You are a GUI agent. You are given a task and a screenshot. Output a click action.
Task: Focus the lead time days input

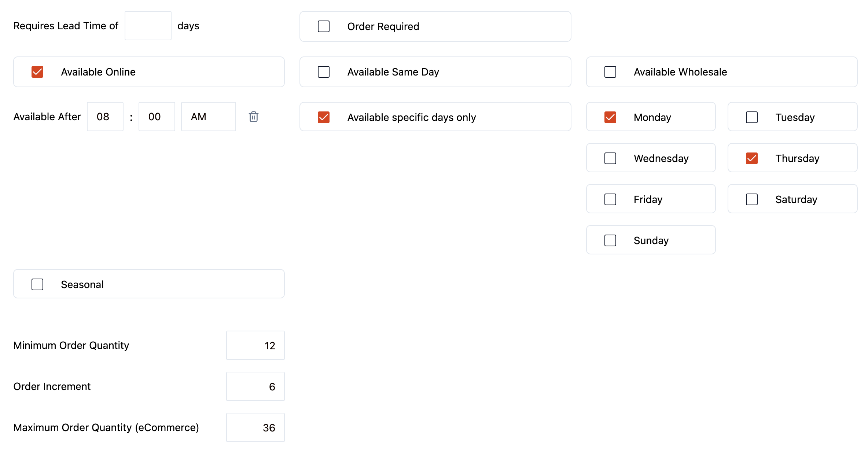[148, 26]
